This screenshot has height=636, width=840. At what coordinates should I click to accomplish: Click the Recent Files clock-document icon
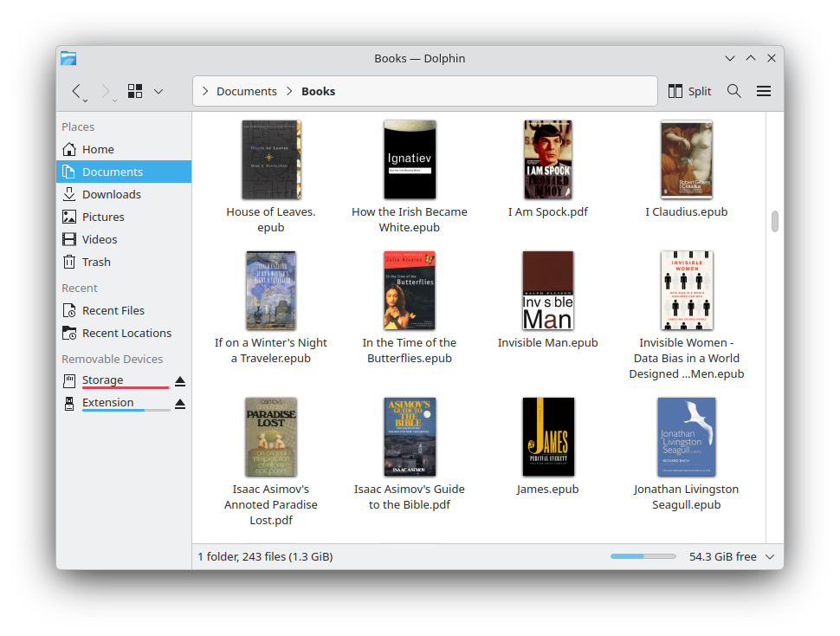pos(69,310)
